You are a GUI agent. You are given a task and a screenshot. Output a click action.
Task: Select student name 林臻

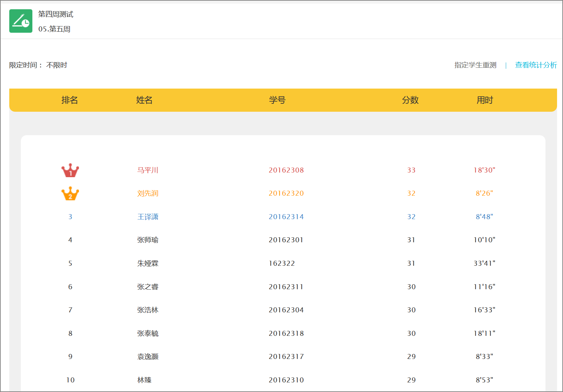pyautogui.click(x=144, y=380)
